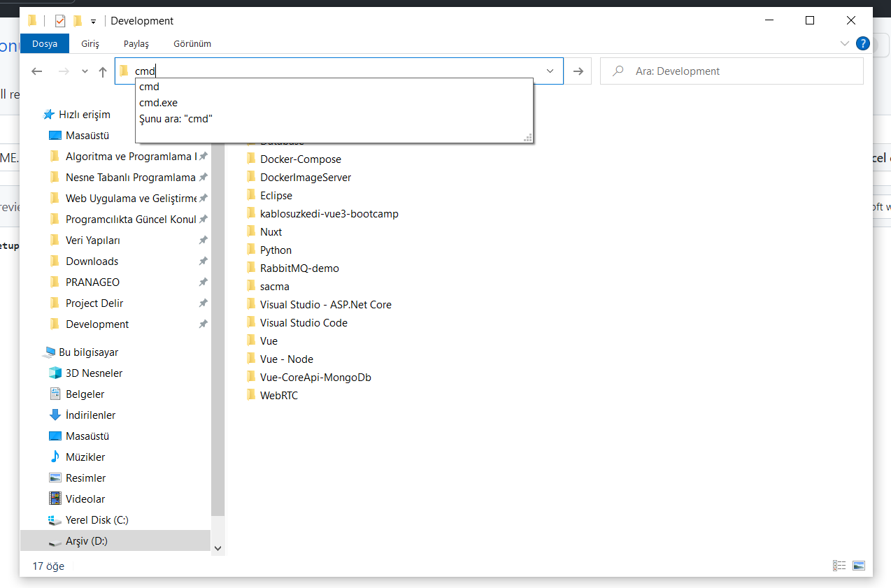Expand the address bar history dropdown
The image size is (891, 588).
[x=550, y=71]
